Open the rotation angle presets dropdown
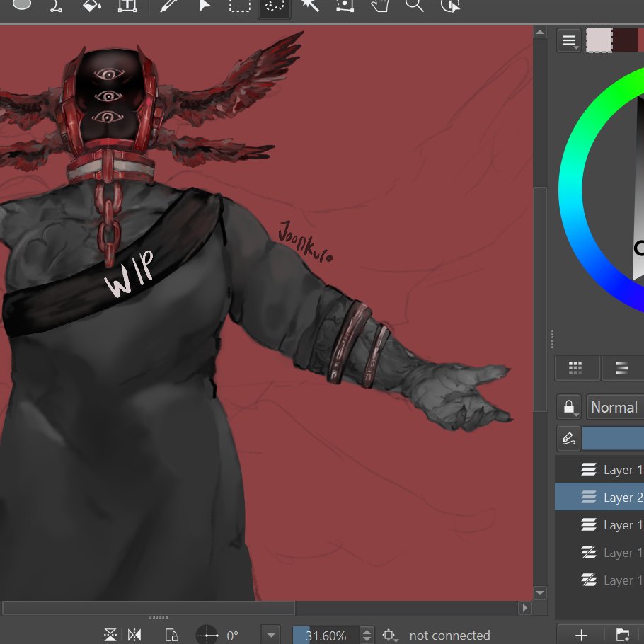This screenshot has height=644, width=644. pyautogui.click(x=270, y=635)
